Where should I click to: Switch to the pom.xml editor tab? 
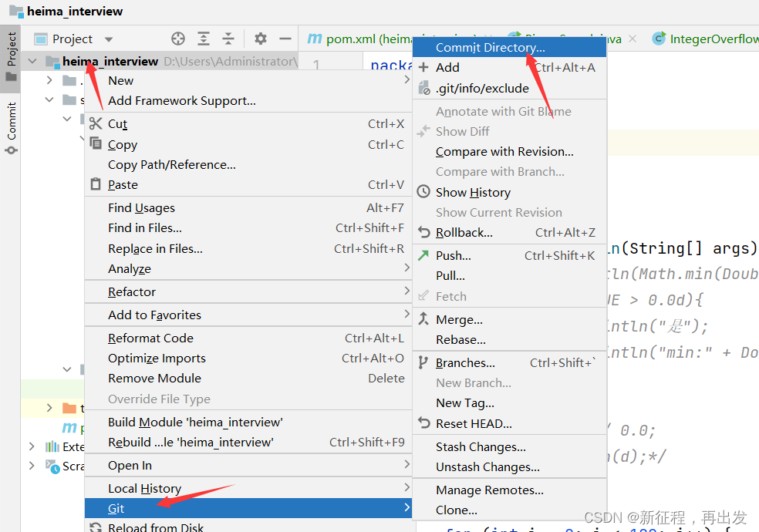(x=359, y=39)
